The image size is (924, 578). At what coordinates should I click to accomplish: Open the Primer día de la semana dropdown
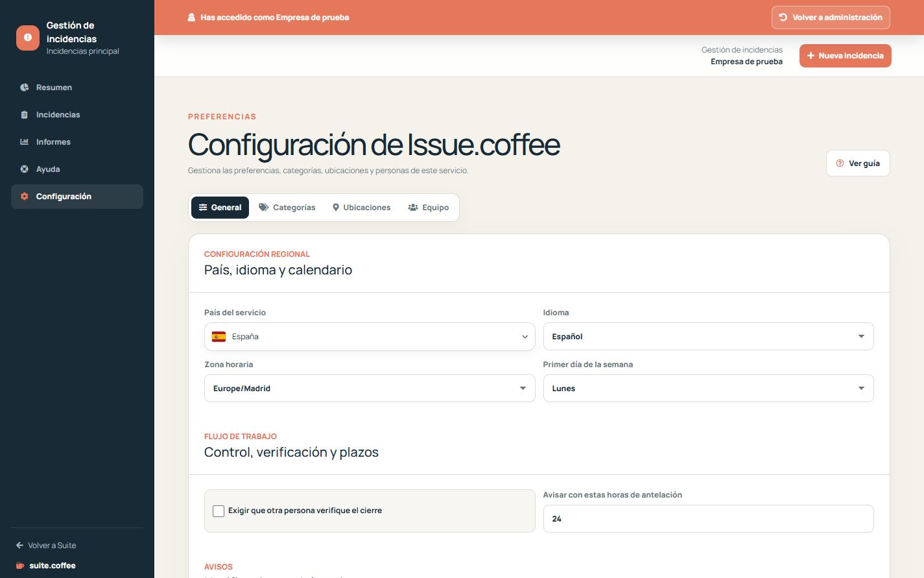point(708,389)
